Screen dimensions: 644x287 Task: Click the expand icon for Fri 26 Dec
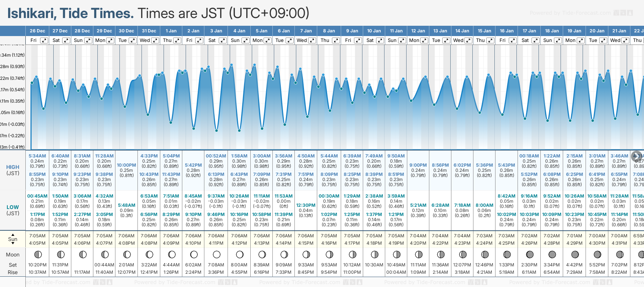pos(44,40)
